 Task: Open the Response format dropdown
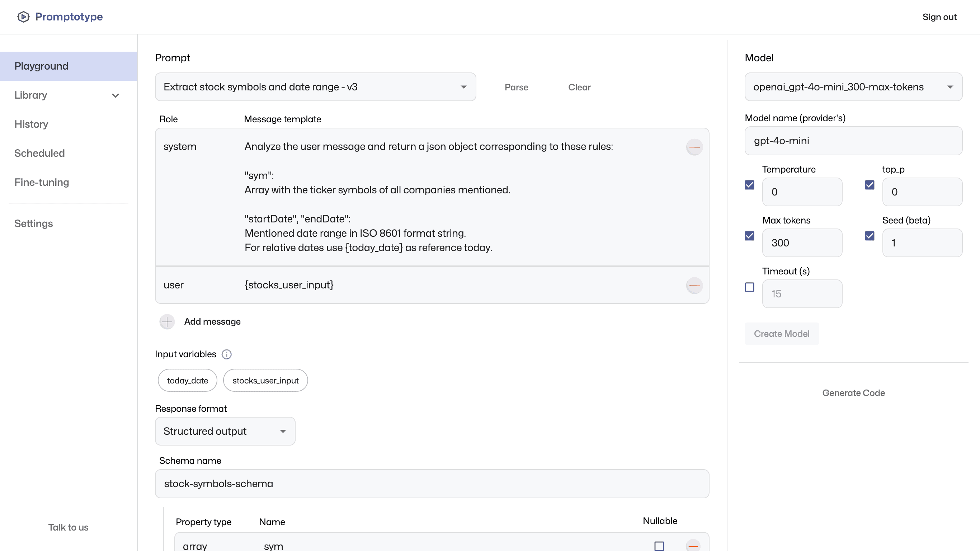[225, 432]
